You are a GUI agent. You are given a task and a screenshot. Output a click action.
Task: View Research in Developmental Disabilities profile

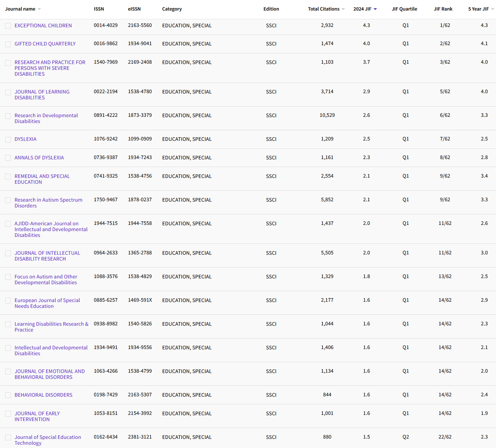46,118
